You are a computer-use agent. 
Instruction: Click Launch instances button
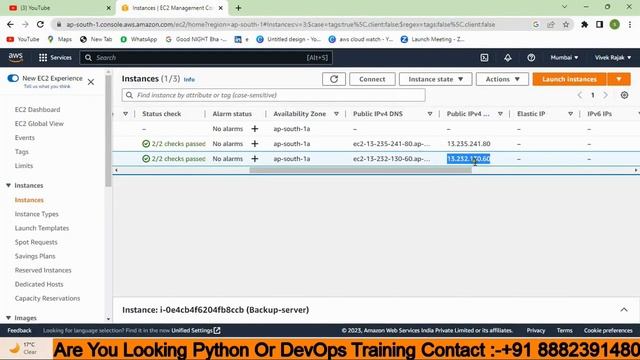[569, 79]
